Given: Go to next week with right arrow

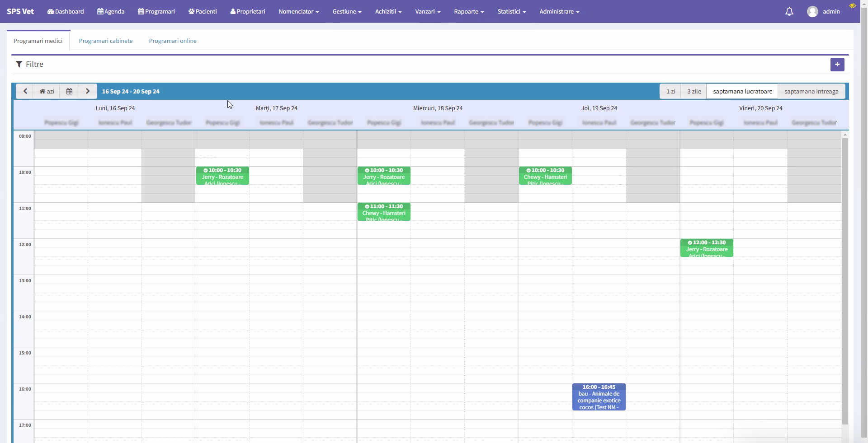Looking at the screenshot, I should (88, 91).
